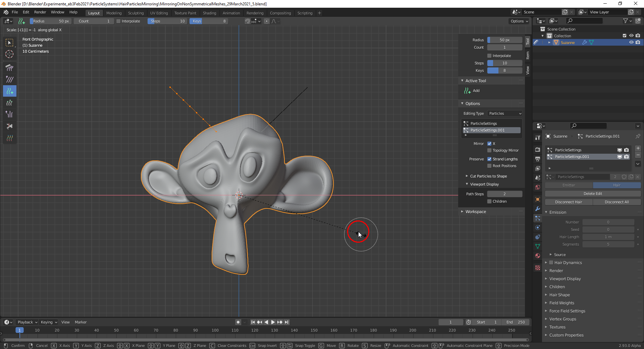This screenshot has width=644, height=349.
Task: Click the Delete Edit button
Action: click(x=592, y=194)
